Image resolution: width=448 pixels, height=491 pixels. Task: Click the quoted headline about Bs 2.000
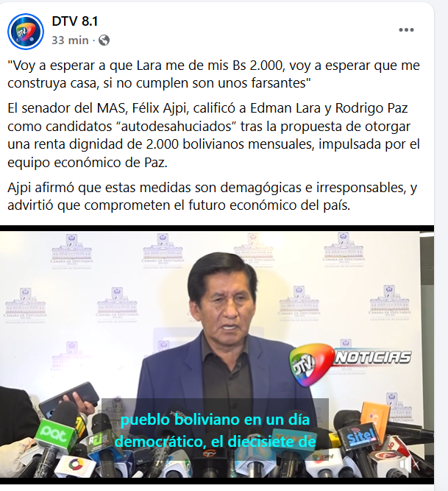pos(213,74)
